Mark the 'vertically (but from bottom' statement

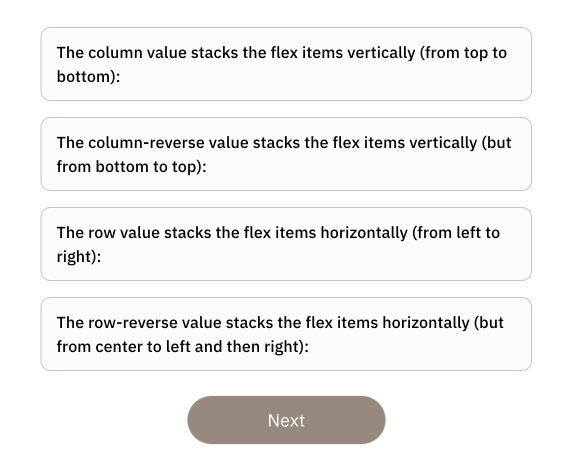(286, 154)
